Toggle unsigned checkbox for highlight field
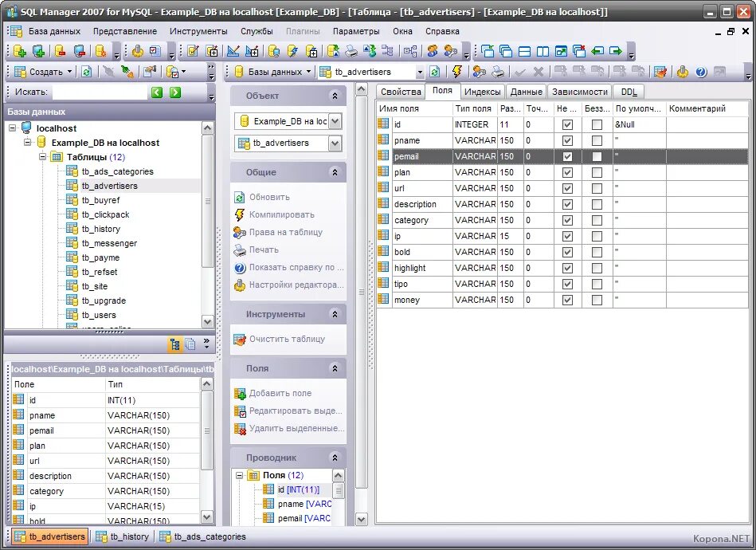 point(597,268)
